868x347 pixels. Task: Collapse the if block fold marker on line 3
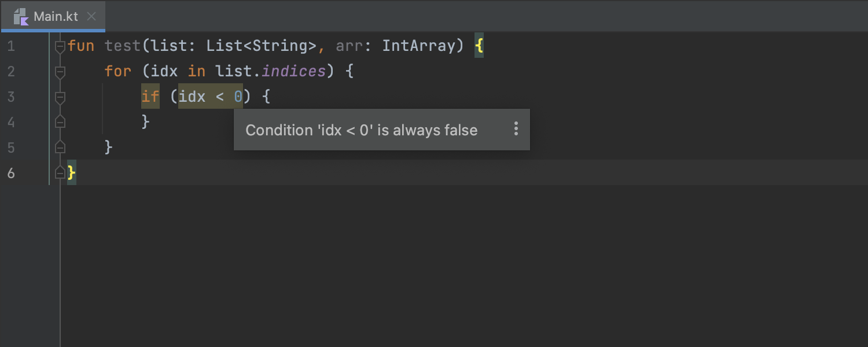pos(60,97)
